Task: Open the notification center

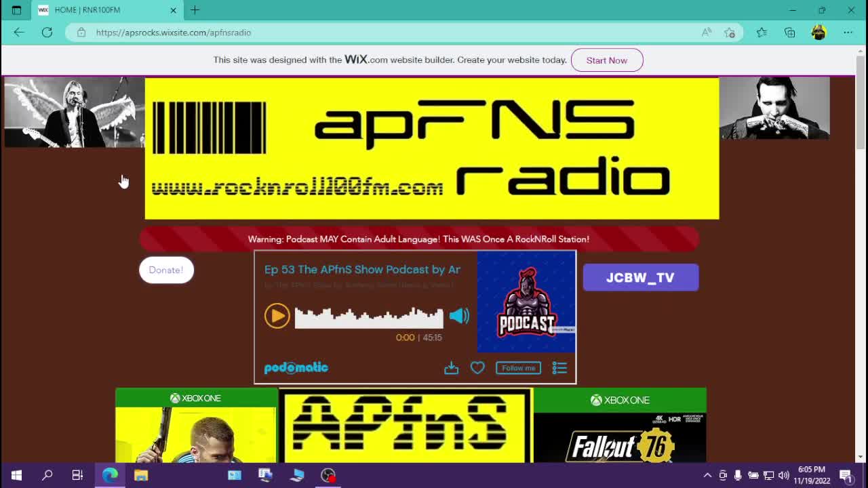Action: (x=846, y=475)
